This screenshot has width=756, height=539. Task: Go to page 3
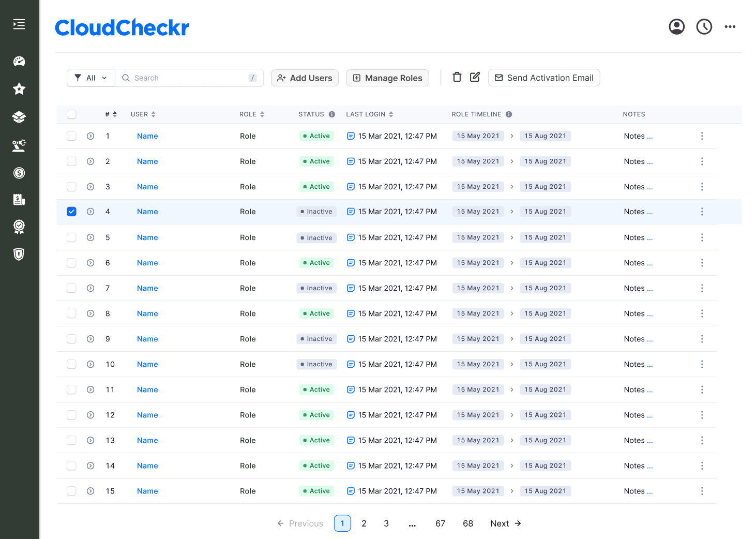(386, 523)
